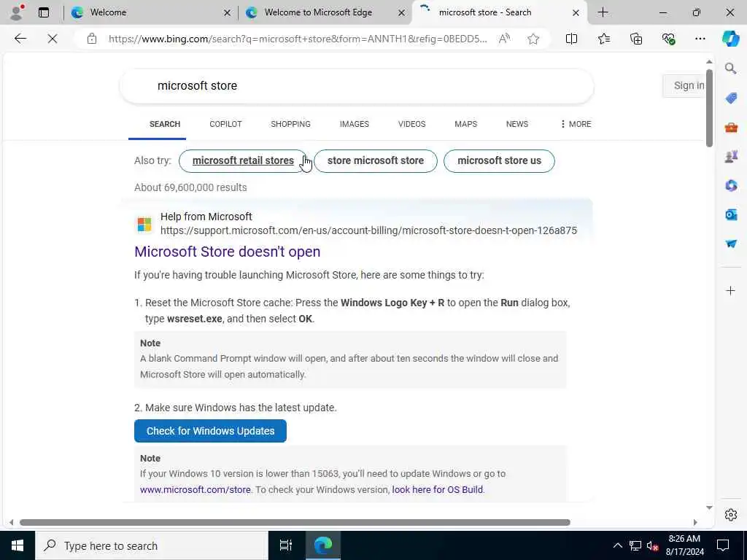Open the support.microsoft.com result URL

point(368,230)
